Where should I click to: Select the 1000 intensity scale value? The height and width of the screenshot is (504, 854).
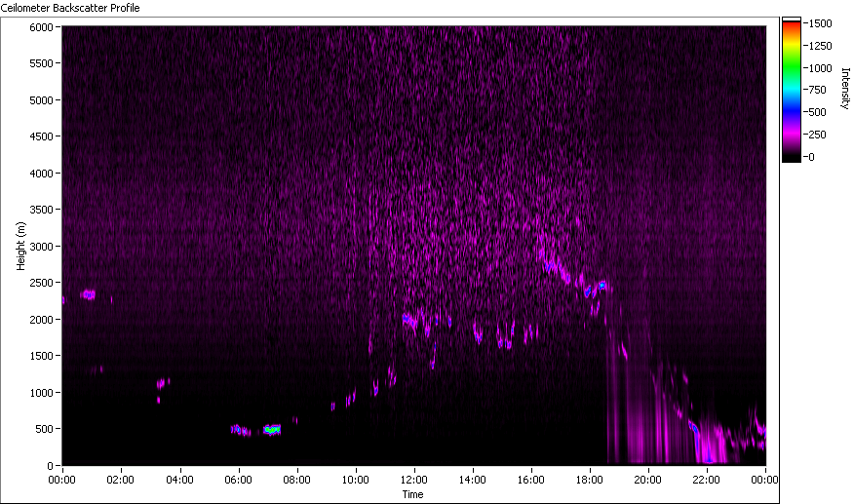pos(821,68)
